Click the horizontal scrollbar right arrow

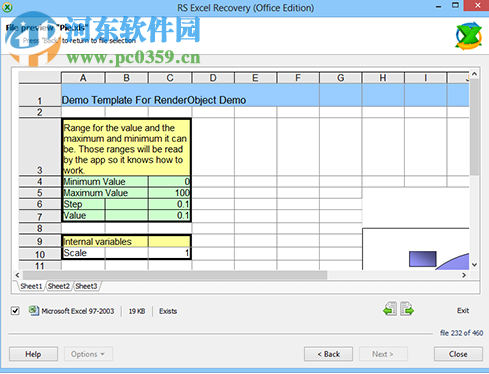click(x=464, y=275)
